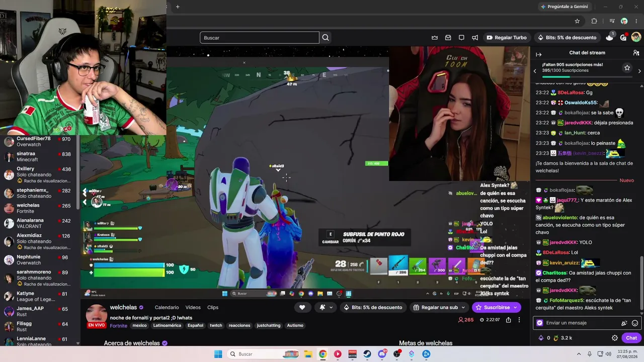Click the search magnifier button
This screenshot has width=644, height=362.
[326, 38]
